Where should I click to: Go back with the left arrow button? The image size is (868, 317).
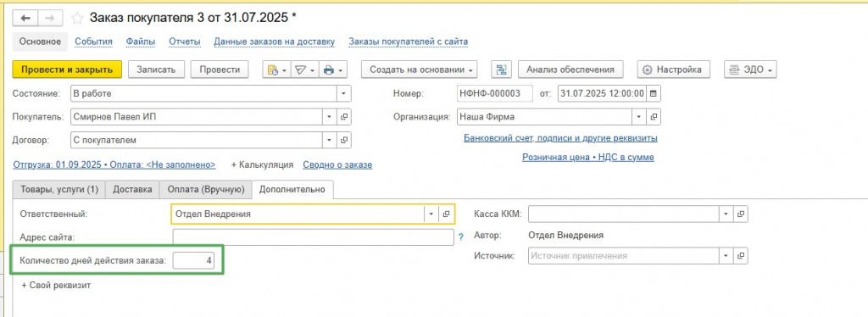coord(25,18)
